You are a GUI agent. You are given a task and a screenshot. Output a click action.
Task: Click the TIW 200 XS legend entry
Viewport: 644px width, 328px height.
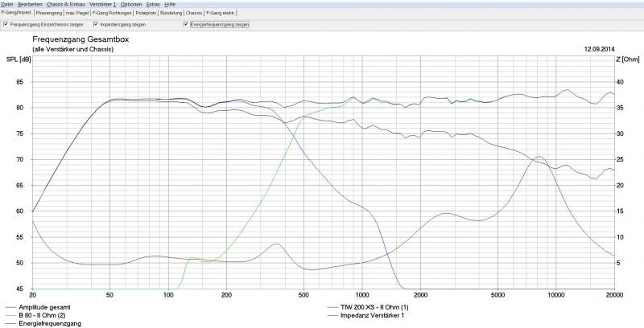(379, 307)
